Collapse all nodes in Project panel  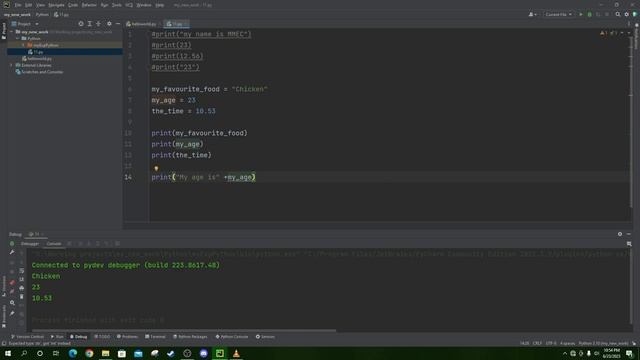point(98,24)
